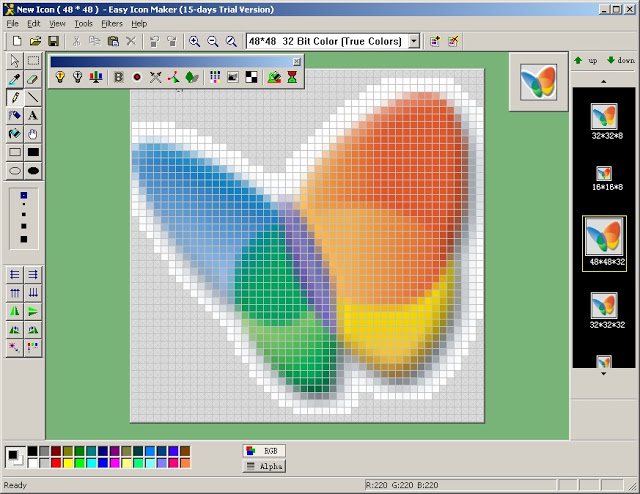Pick the Eyedropper color picker tool
Screen dimensions: 640x494
point(14,80)
